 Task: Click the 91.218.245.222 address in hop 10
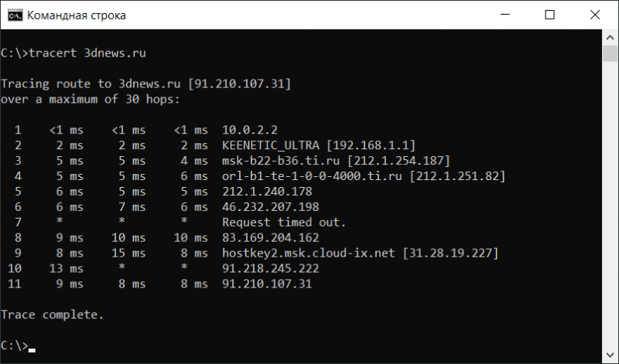coord(269,269)
